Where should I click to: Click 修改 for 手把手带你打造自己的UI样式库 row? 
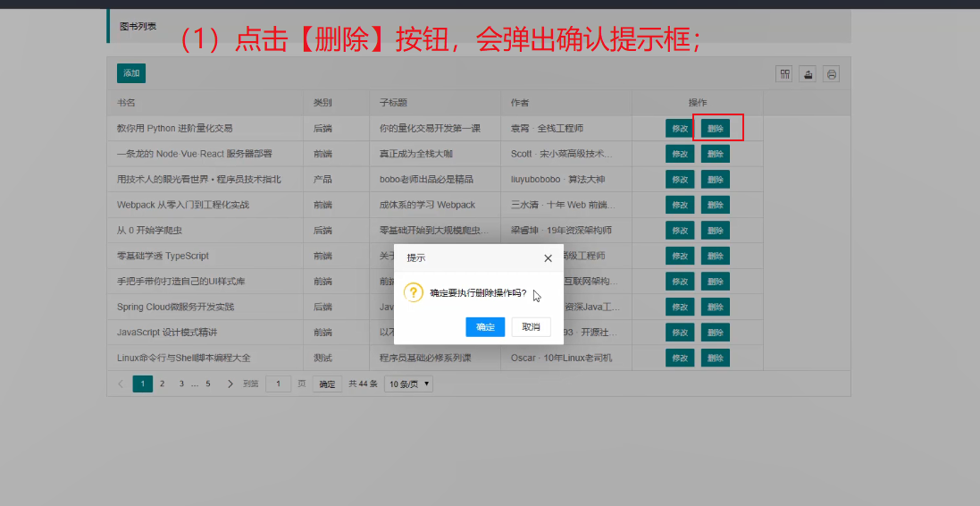[680, 282]
